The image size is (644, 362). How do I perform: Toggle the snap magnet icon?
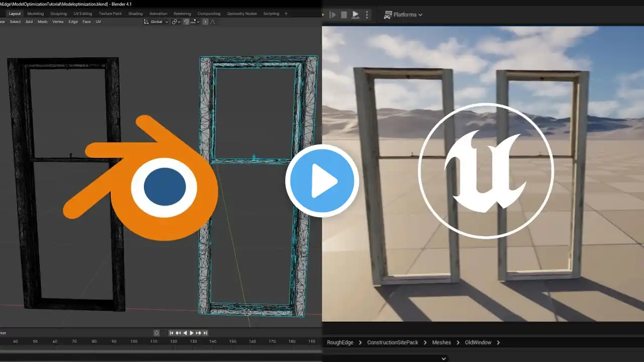click(187, 22)
